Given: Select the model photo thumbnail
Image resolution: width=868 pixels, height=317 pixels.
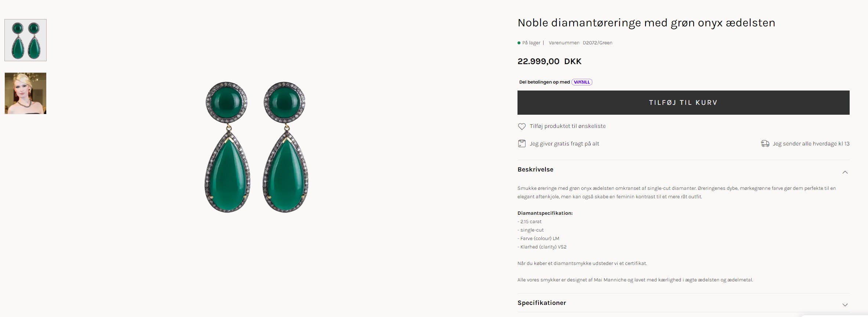Looking at the screenshot, I should [25, 93].
